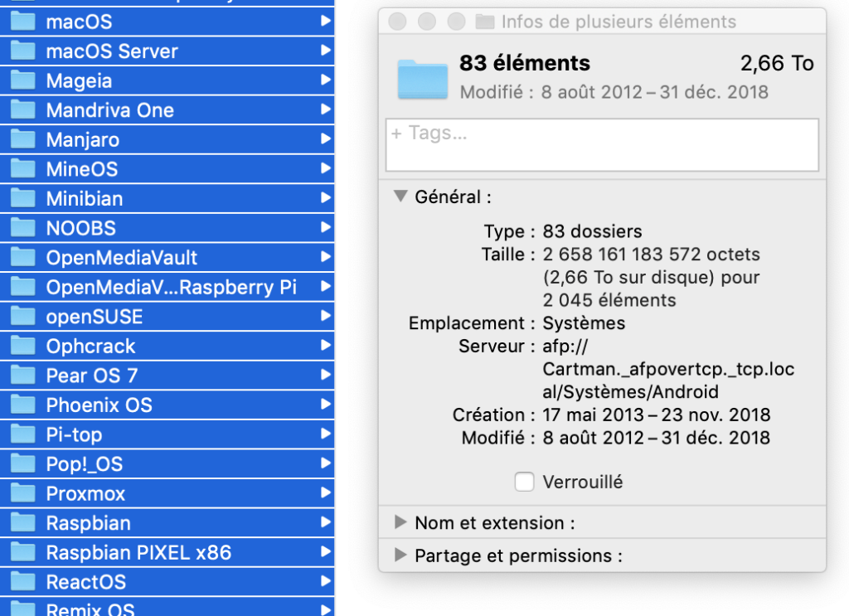Expand the Ophcrack folder arrow

tap(325, 346)
